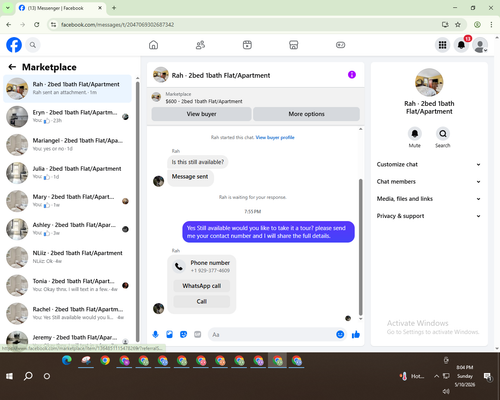Expand Media, files and links section
Viewport: 500px width, 400px height.
(x=429, y=199)
